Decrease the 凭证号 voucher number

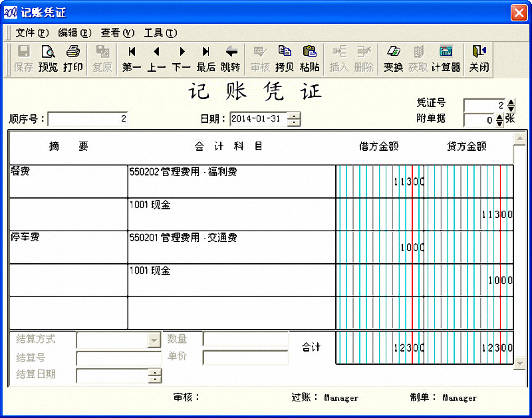(511, 109)
